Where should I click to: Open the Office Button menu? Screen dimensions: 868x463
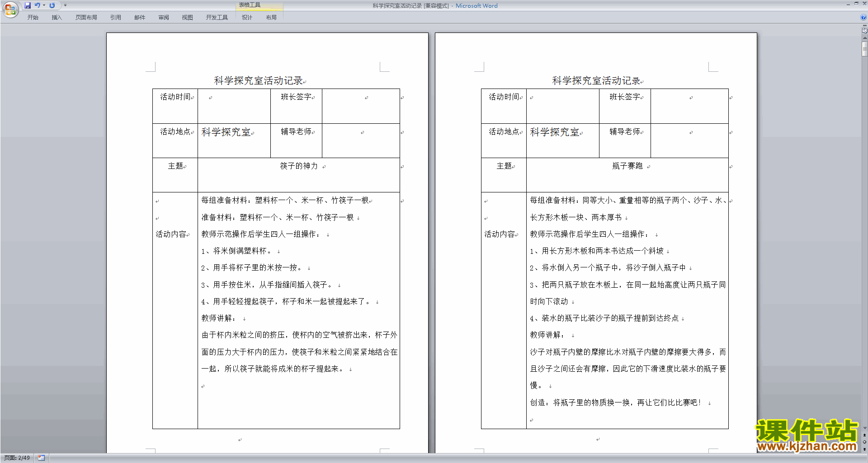[10, 9]
